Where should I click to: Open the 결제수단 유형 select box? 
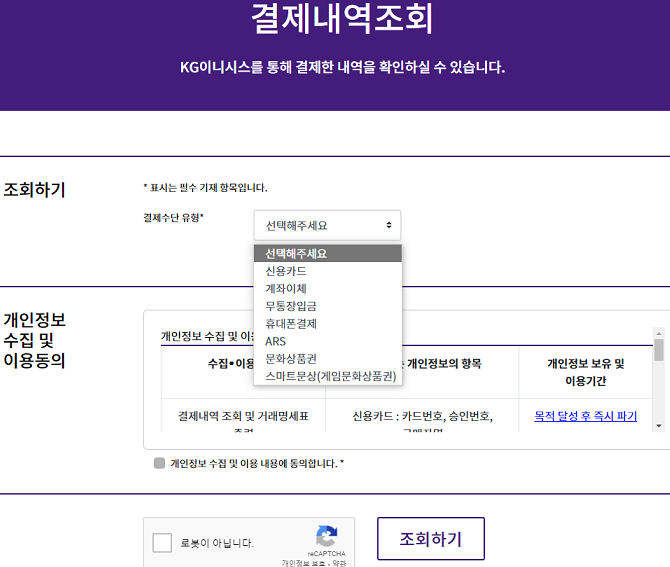[327, 225]
